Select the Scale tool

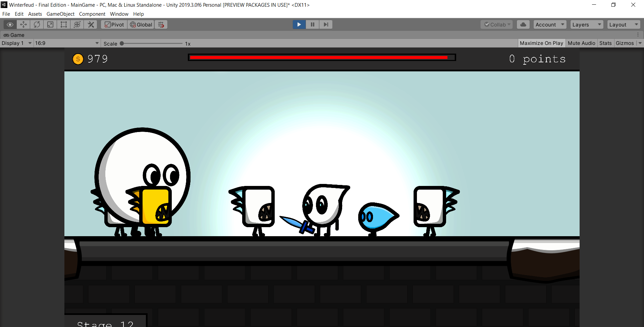pyautogui.click(x=50, y=24)
